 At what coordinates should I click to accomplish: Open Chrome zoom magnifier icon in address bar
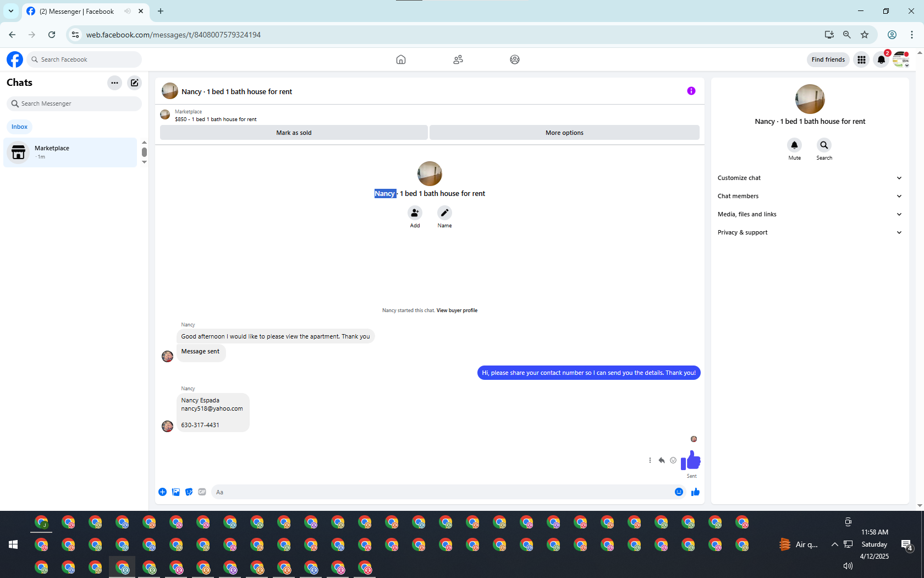(847, 35)
